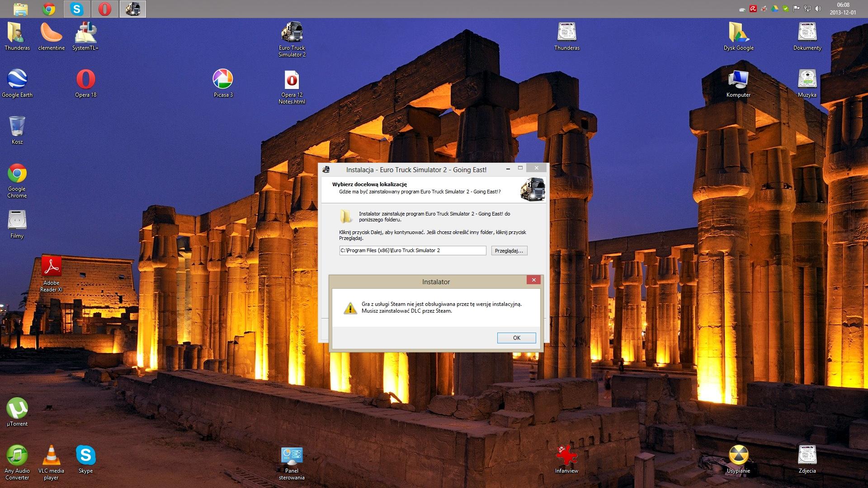Viewport: 868px width, 488px height.
Task: Click the truck icon in the installer title bar
Action: click(326, 169)
